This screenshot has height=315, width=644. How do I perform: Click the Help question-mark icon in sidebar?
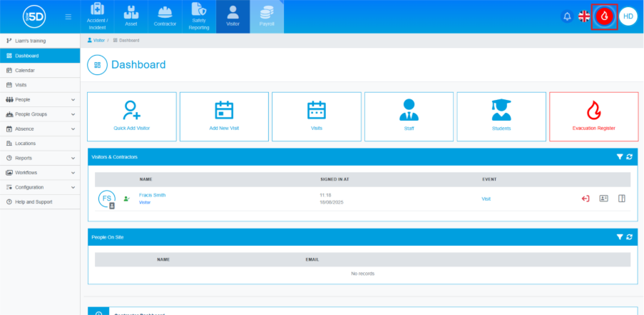[x=9, y=202]
